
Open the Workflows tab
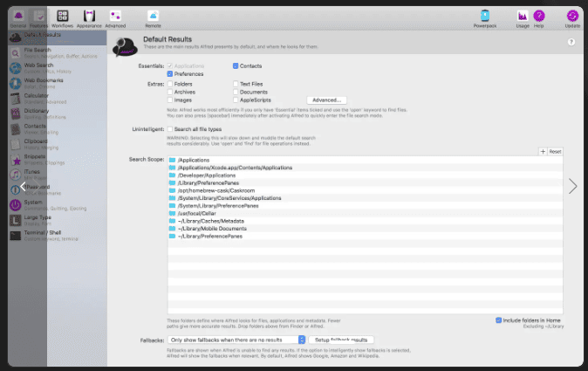point(62,18)
